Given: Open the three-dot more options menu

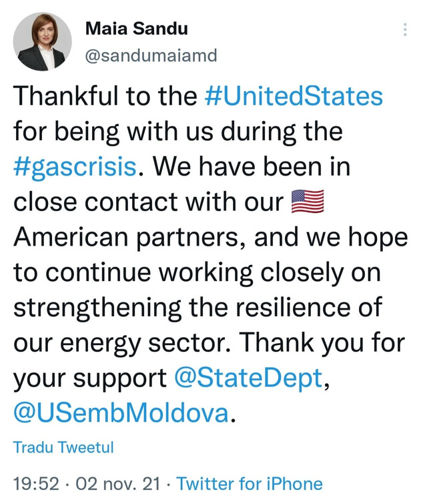Looking at the screenshot, I should 405,29.
